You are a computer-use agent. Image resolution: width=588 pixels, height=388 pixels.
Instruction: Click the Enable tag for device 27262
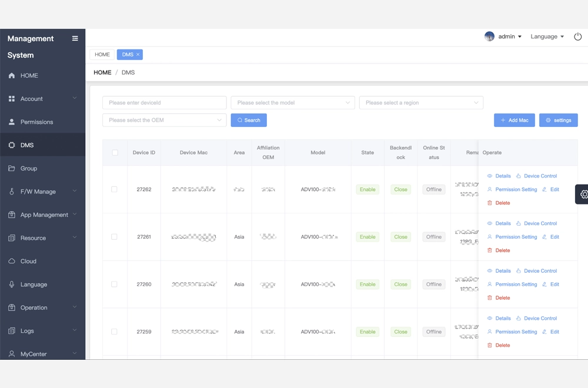click(x=367, y=189)
